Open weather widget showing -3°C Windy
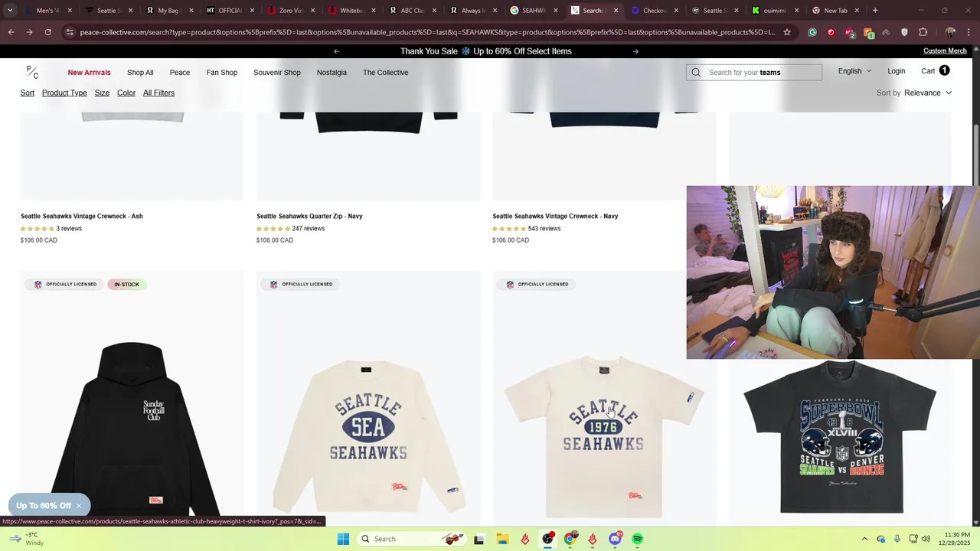This screenshot has height=551, width=980. coord(26,539)
